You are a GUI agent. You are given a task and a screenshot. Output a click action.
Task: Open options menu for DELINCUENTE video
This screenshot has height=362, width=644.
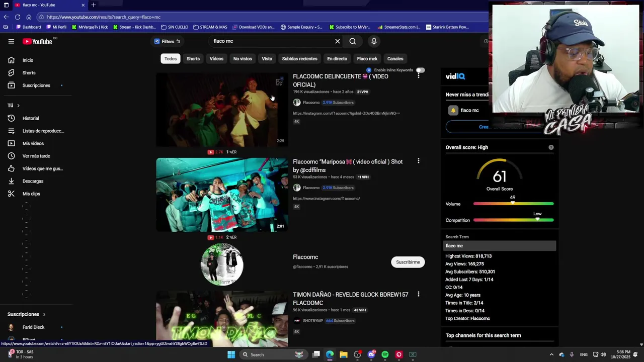coord(418,76)
